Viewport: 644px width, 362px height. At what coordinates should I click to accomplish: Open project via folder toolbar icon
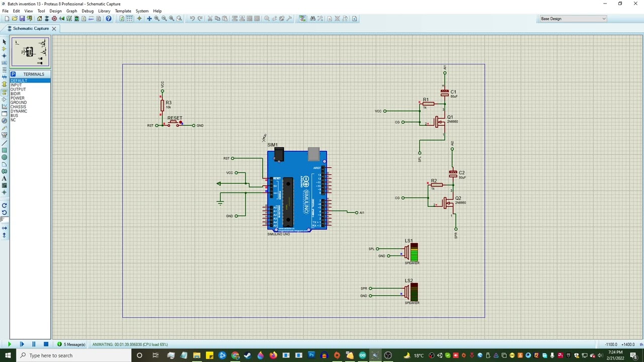15,19
